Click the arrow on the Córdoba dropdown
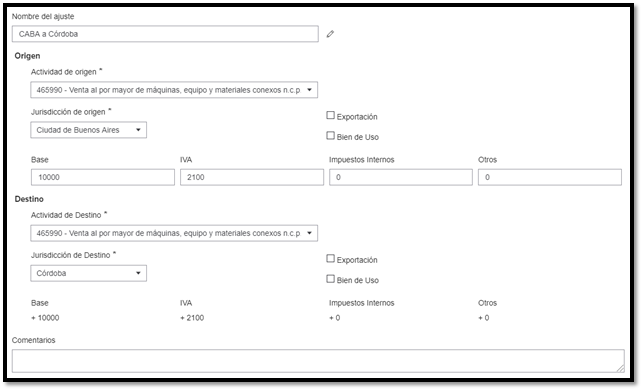The image size is (643, 391). [x=138, y=273]
